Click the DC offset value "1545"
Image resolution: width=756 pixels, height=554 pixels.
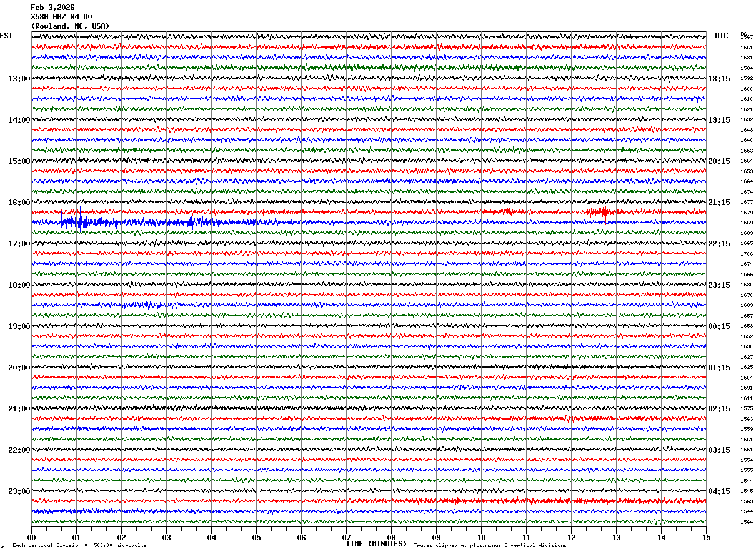(747, 491)
